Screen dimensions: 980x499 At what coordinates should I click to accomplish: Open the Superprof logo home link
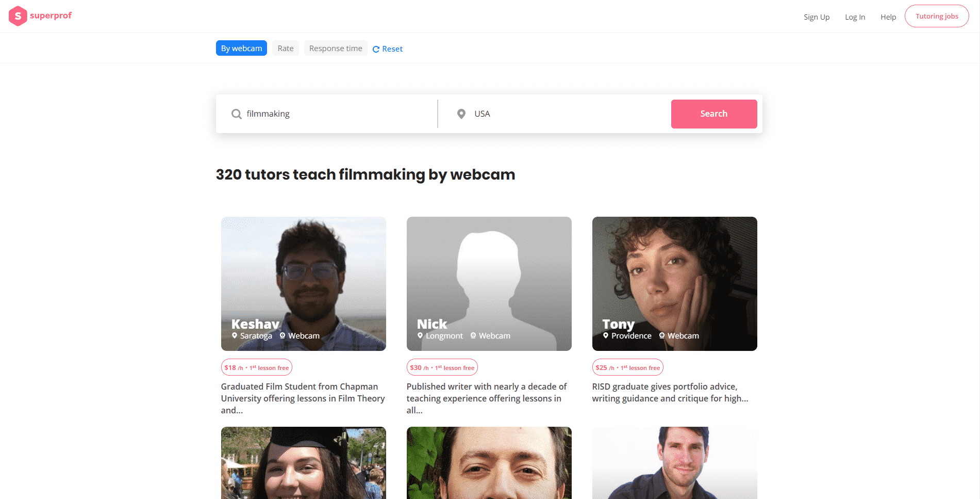tap(40, 16)
